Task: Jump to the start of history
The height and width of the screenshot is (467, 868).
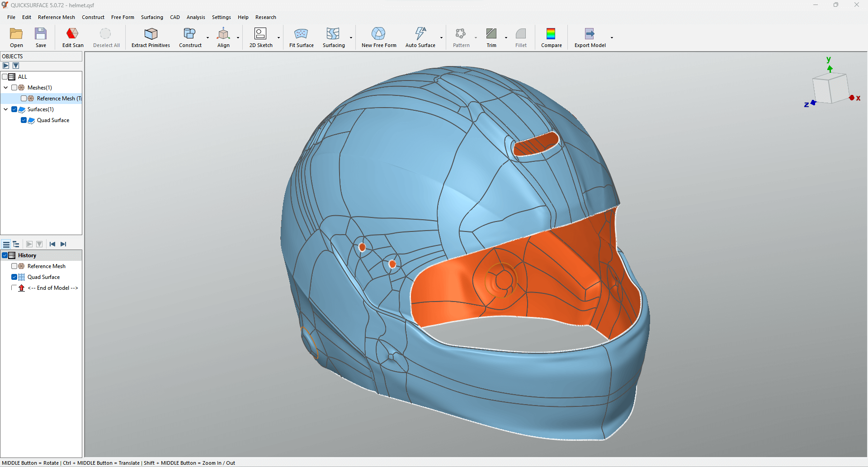Action: (52, 244)
